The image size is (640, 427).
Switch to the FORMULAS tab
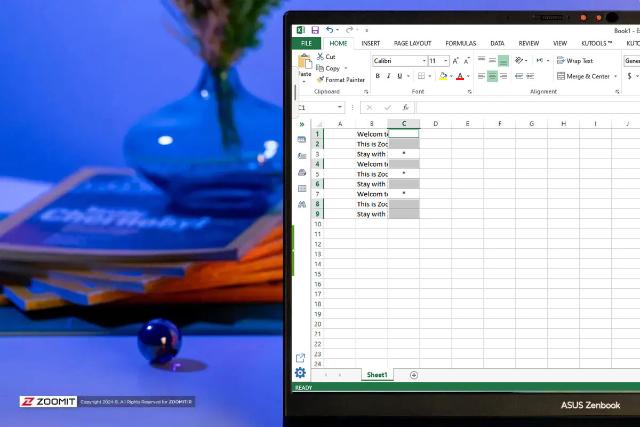coord(461,43)
